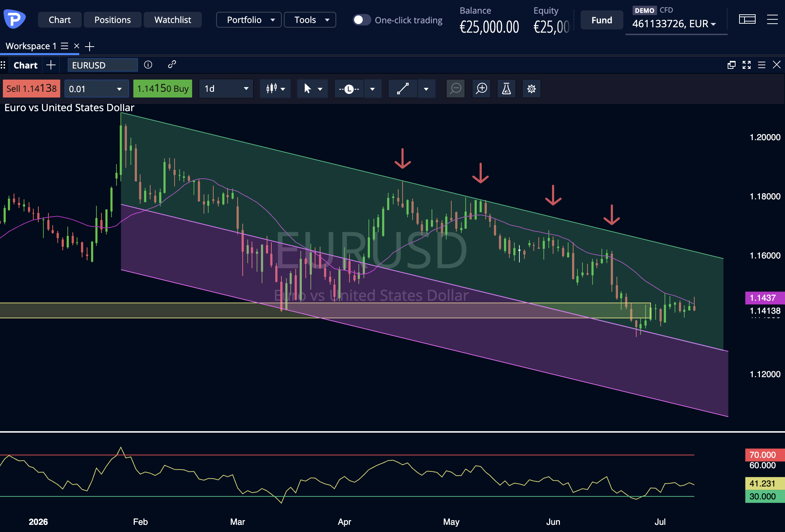This screenshot has width=785, height=532.
Task: Click the 30.000 RSI oversold label
Action: tap(765, 497)
